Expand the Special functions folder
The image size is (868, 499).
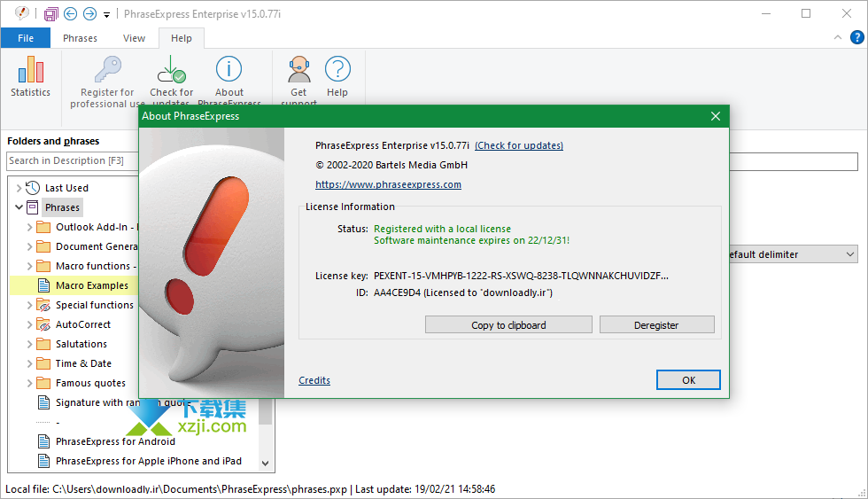[x=29, y=305]
